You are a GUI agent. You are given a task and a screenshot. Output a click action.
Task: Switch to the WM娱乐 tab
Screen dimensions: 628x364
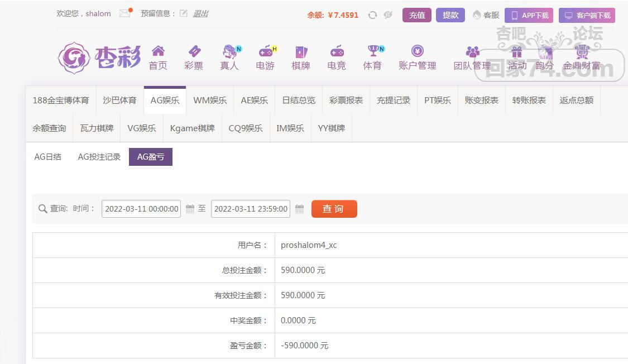tap(210, 100)
